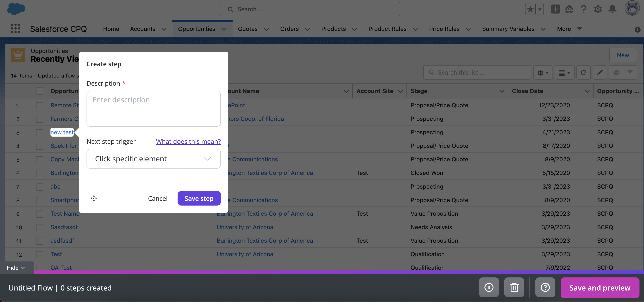Open the App Launcher grid icon
This screenshot has height=302, width=644.
(16, 29)
